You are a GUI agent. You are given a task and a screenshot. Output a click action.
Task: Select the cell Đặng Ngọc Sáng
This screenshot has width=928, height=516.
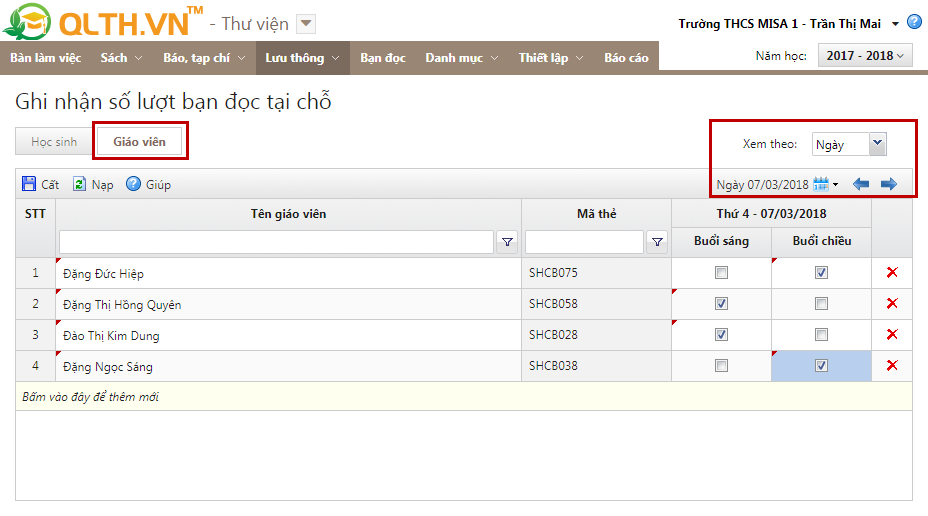[x=289, y=366]
